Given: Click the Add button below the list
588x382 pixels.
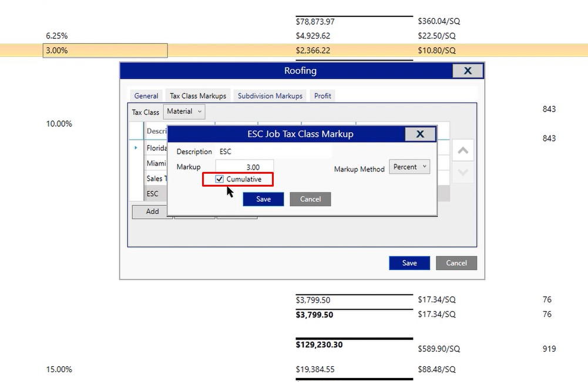Looking at the screenshot, I should coord(152,211).
